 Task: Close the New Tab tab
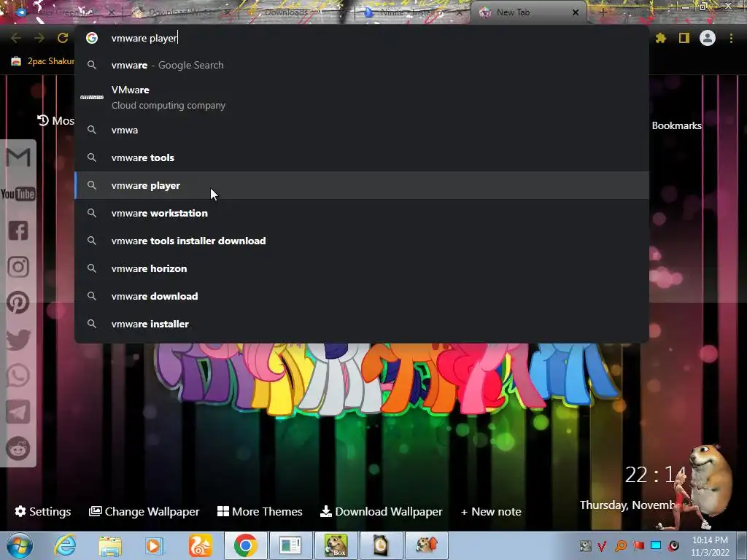tap(576, 12)
